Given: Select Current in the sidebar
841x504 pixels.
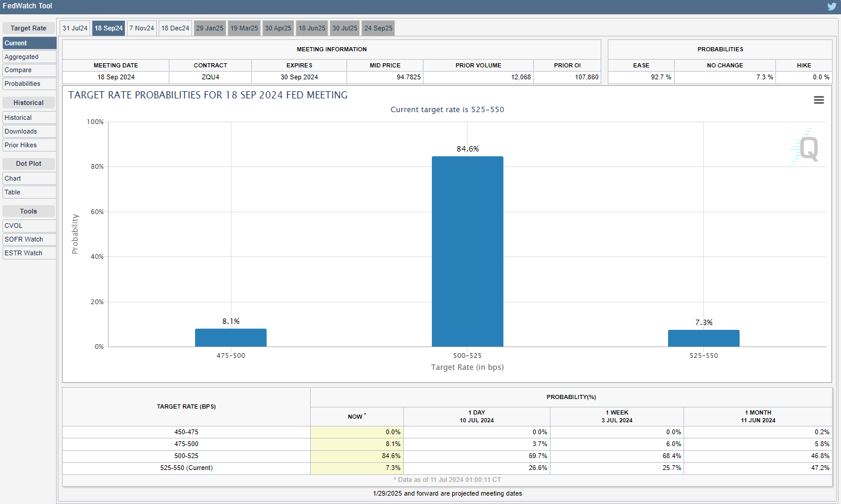Looking at the screenshot, I should (29, 43).
